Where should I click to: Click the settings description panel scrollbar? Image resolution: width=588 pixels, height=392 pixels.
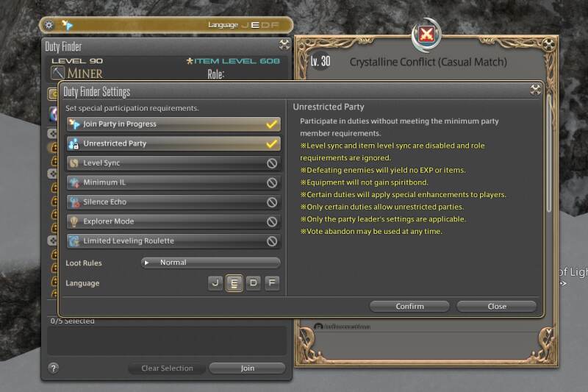tap(549, 154)
